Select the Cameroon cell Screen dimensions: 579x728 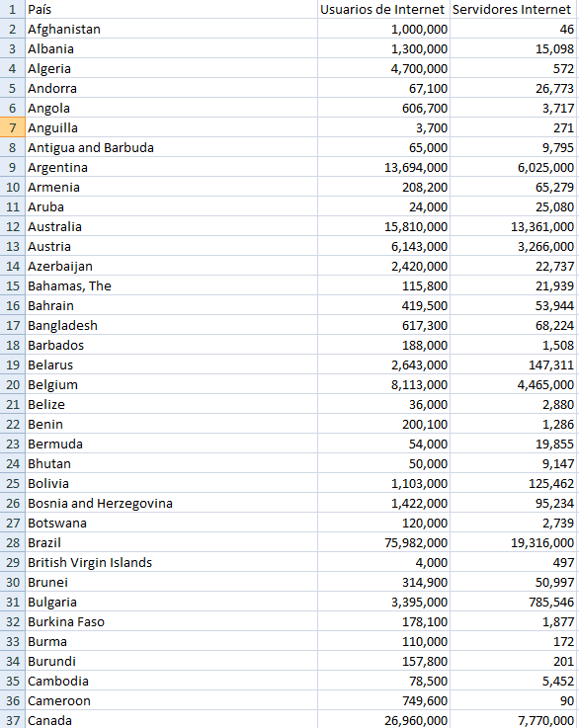pos(171,699)
